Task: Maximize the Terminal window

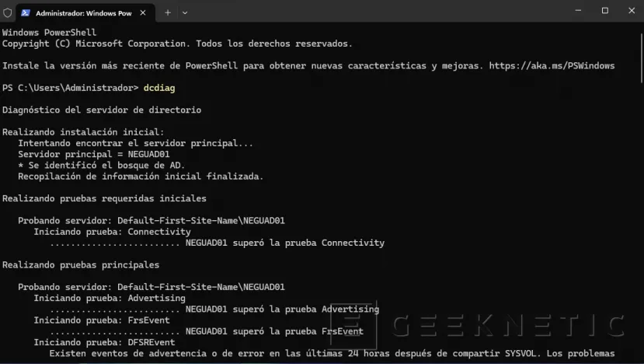Action: [x=605, y=11]
